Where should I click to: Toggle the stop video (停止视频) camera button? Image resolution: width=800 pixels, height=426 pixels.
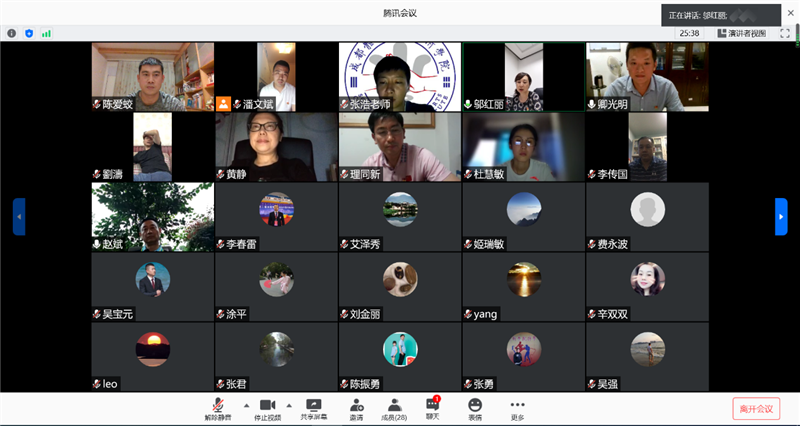click(267, 405)
